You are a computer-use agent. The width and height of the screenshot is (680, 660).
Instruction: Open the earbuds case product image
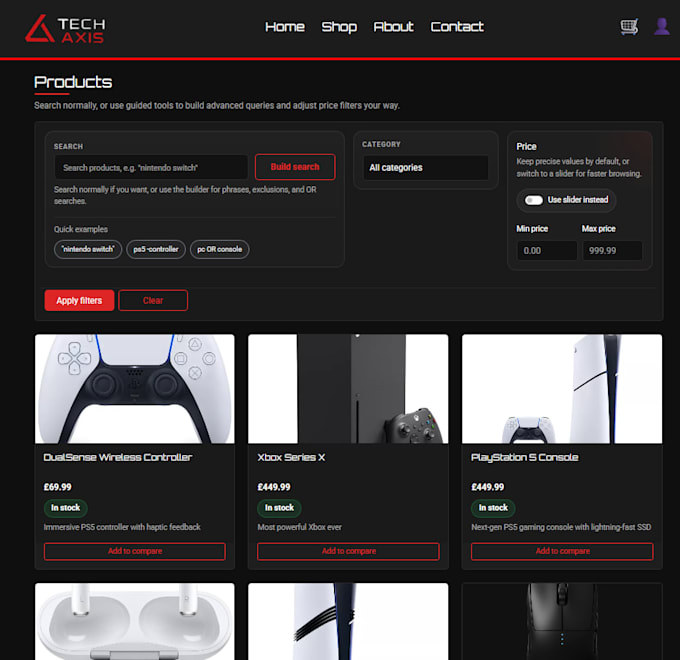(135, 621)
